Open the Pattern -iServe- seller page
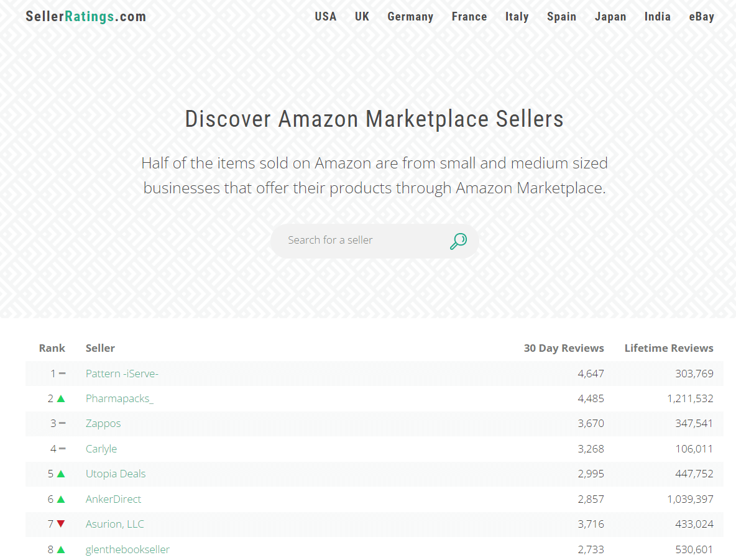 pos(122,374)
